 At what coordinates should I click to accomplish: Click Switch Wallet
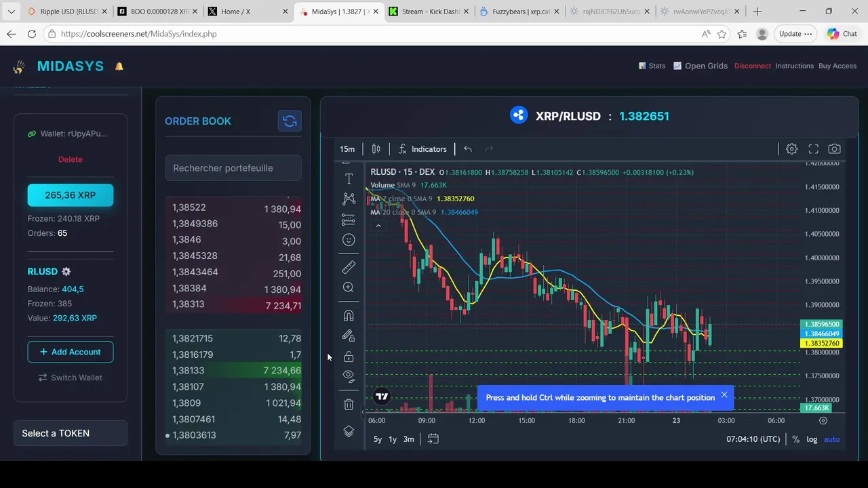71,378
